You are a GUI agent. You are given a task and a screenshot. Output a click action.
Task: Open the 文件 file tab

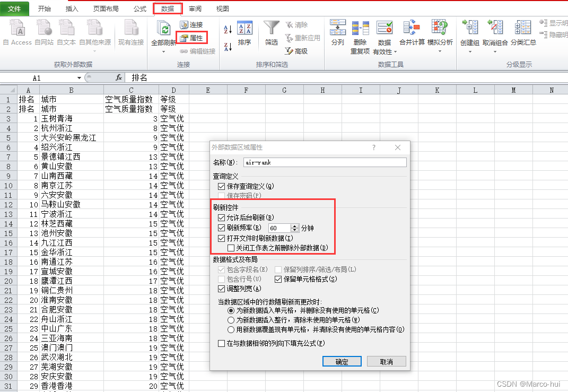pos(14,8)
